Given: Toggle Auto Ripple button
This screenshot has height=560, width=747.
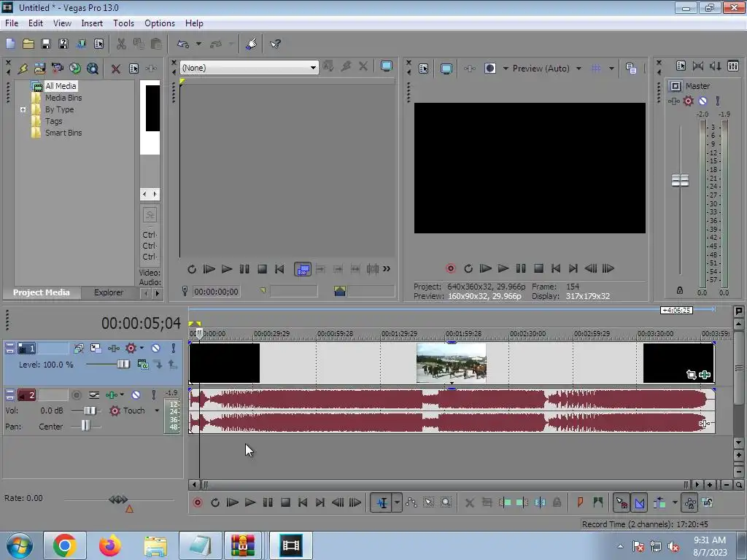Looking at the screenshot, I should 659,502.
